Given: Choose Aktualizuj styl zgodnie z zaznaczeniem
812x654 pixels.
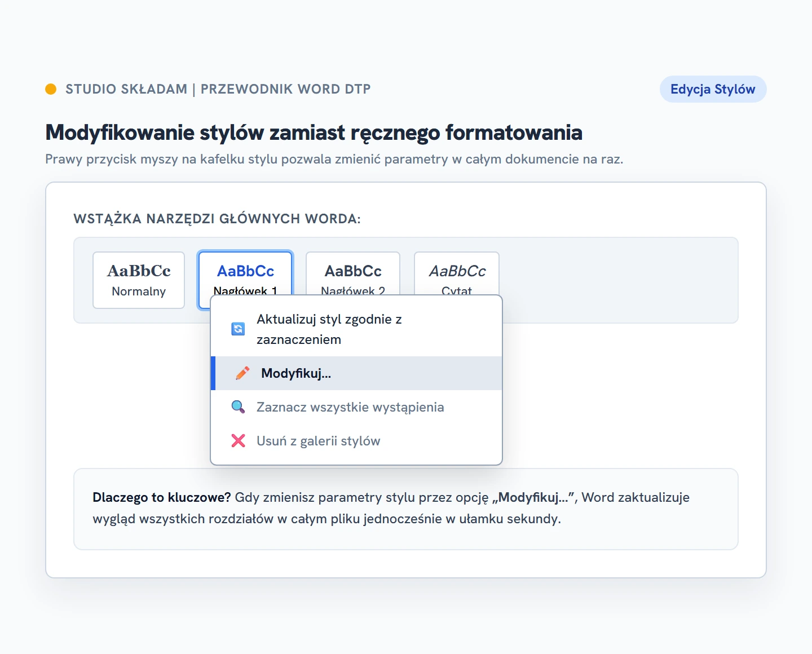Looking at the screenshot, I should click(x=356, y=329).
